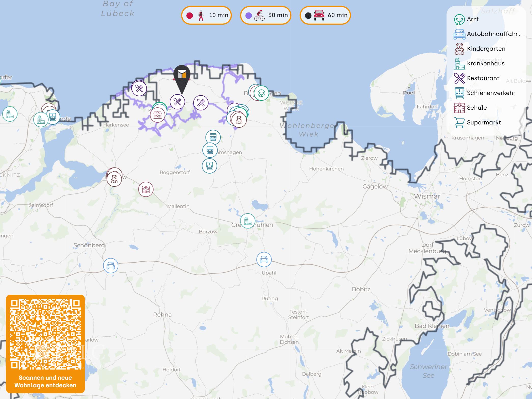Click the Hohenkirchen label

click(326, 169)
